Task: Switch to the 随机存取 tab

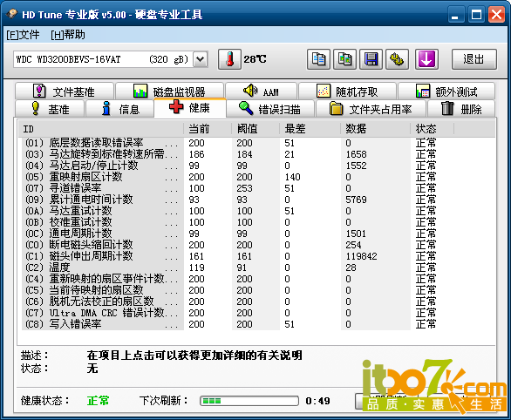Action: pyautogui.click(x=347, y=91)
